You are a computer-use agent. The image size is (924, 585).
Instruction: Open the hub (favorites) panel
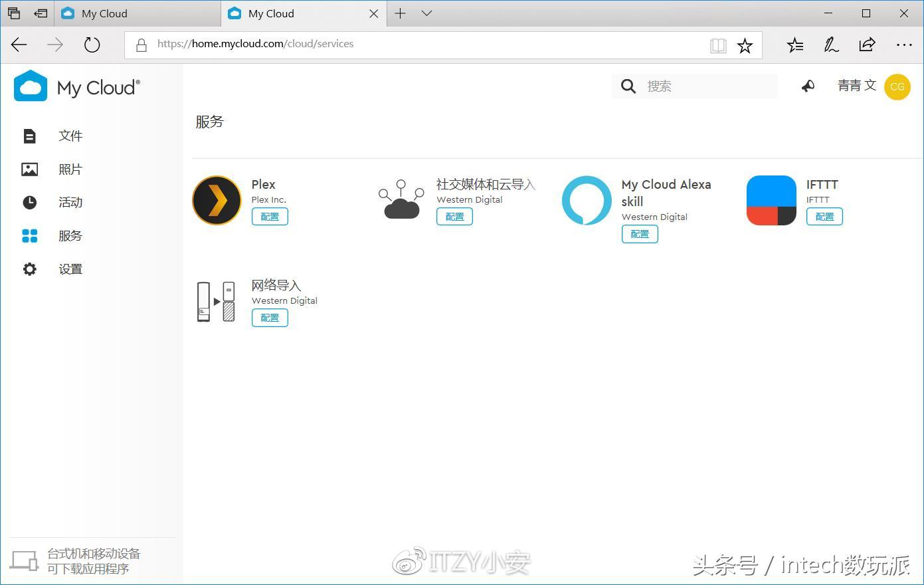(x=794, y=45)
